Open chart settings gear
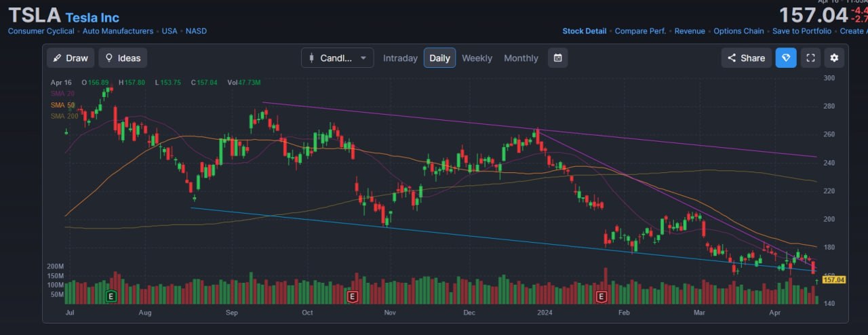 pyautogui.click(x=834, y=58)
